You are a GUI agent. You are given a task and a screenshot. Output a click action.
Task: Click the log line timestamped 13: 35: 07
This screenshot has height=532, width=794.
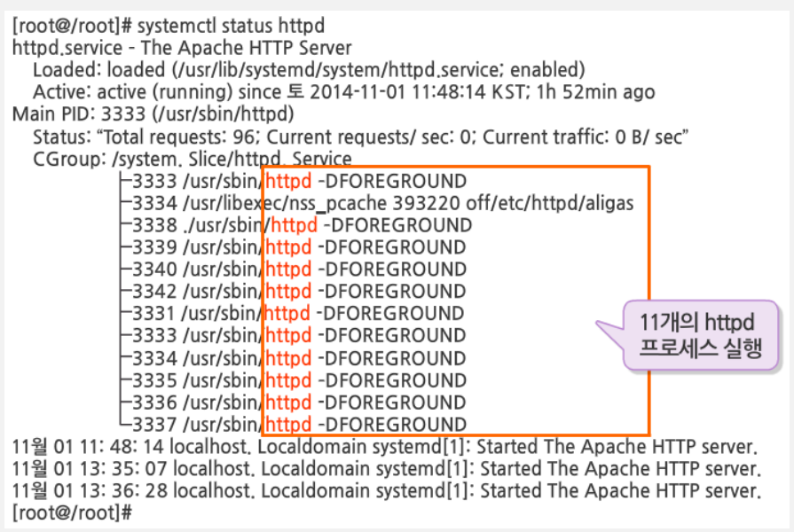point(387,469)
